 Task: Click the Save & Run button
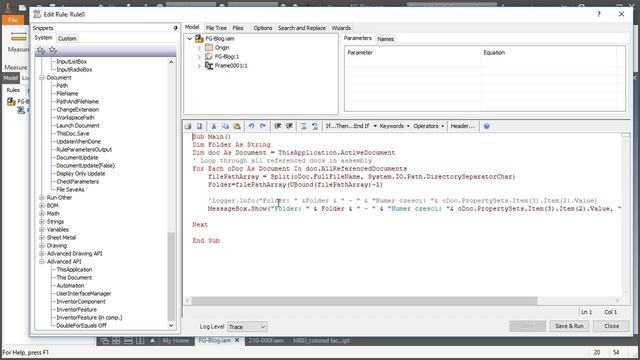coord(569,326)
